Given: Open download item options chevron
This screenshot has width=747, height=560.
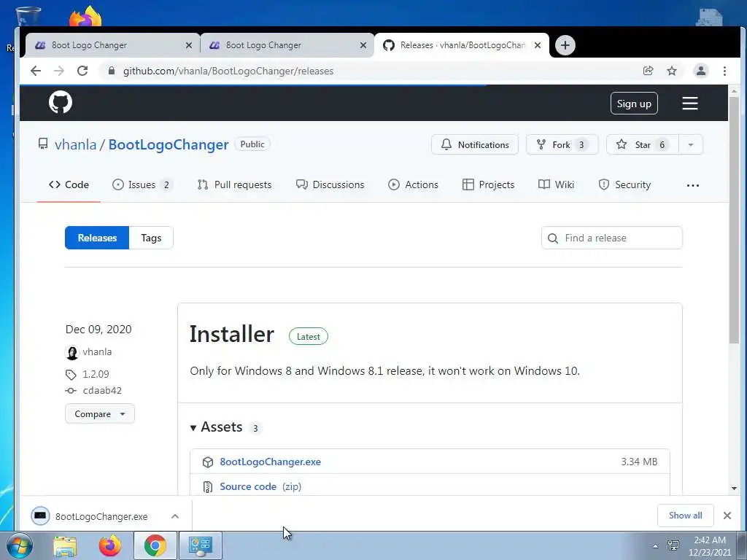Looking at the screenshot, I should pyautogui.click(x=175, y=516).
